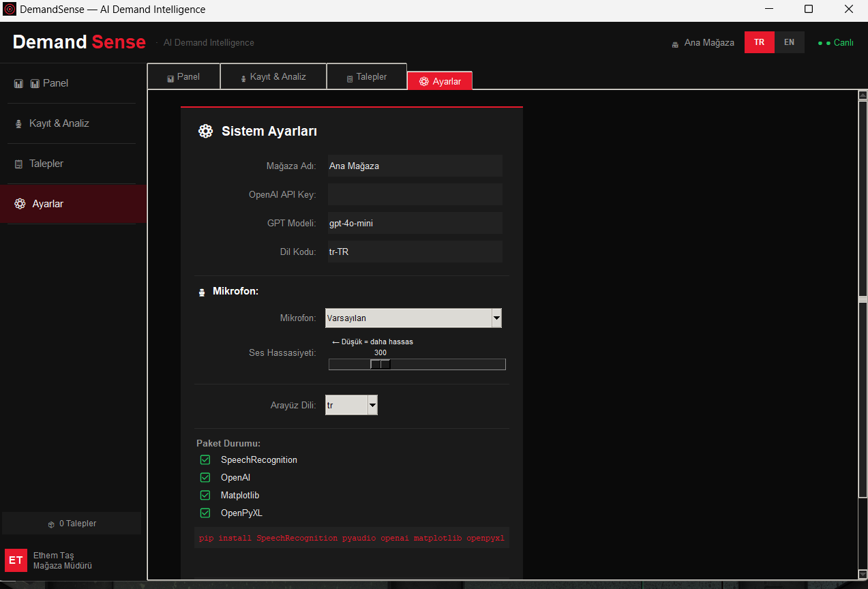
Task: Click the chart icon in sidebar Panel
Action: 19,83
